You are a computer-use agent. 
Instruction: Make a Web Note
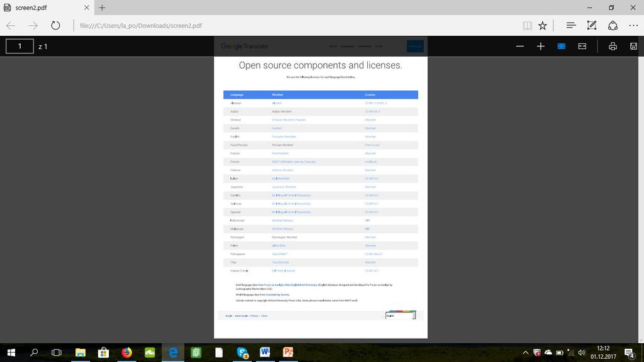pos(592,25)
